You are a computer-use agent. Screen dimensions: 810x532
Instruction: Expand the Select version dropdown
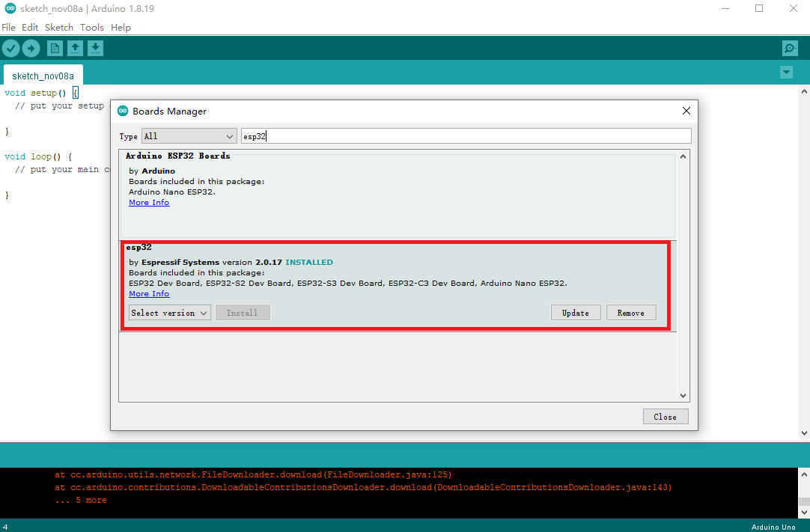tap(169, 313)
